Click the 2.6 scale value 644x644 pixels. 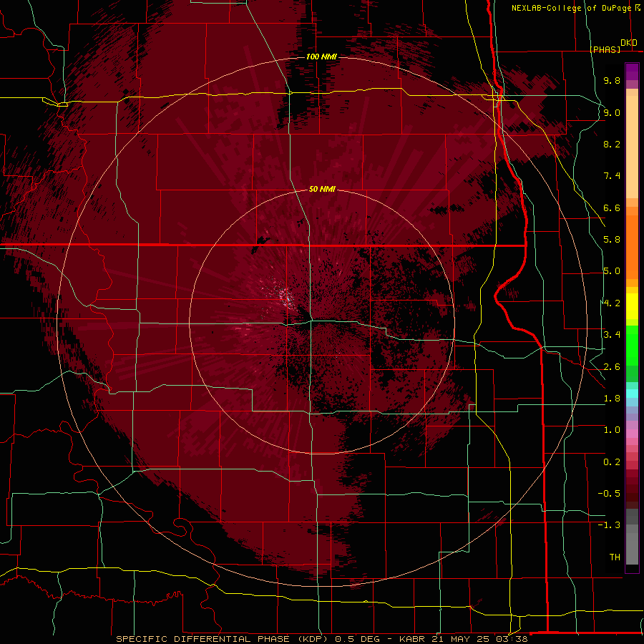(612, 367)
